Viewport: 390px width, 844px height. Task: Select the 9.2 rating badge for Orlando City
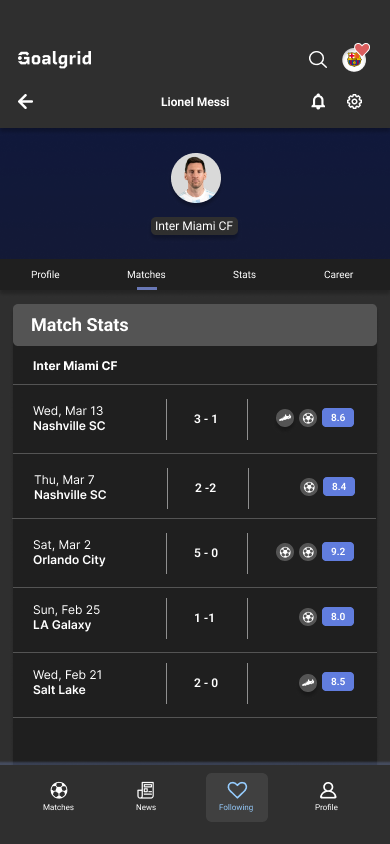tap(338, 552)
